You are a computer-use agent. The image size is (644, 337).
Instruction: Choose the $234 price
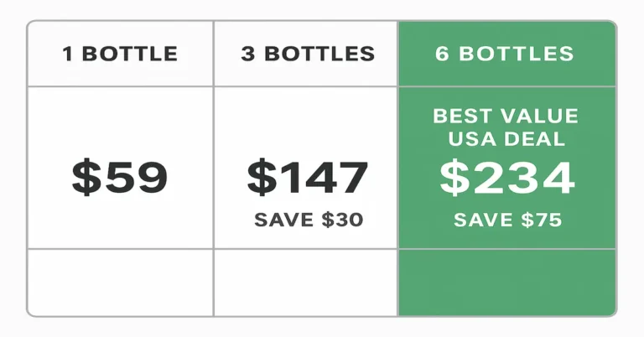pos(507,178)
